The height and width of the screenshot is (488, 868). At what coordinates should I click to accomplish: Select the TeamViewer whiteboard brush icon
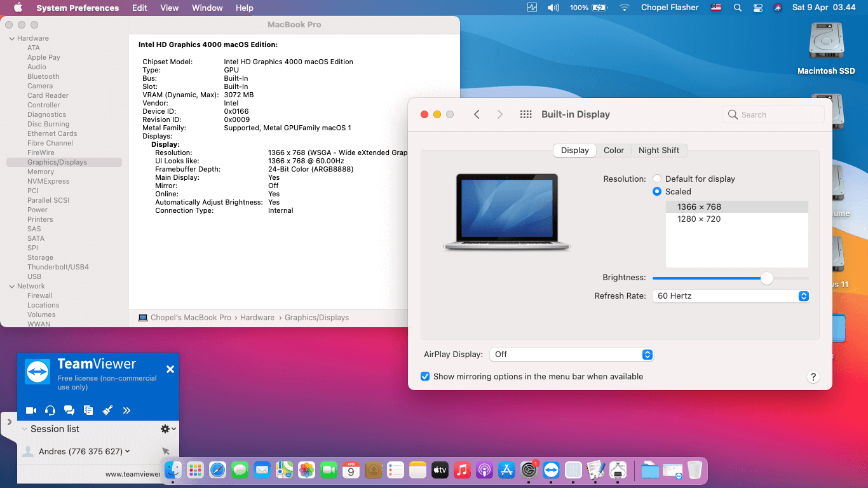click(107, 410)
